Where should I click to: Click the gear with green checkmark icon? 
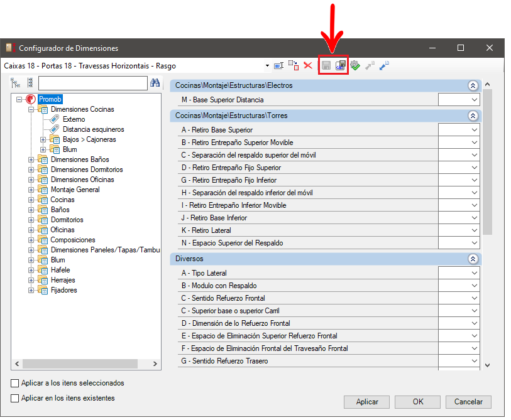355,65
